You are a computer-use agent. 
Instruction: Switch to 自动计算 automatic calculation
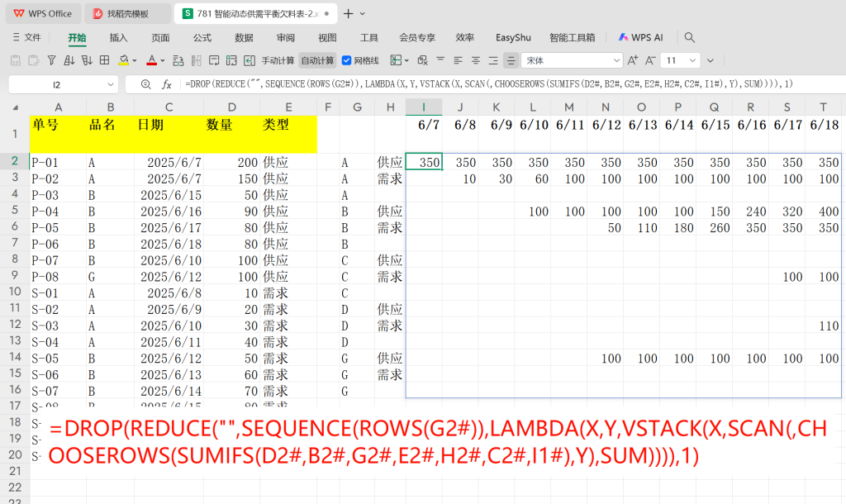tap(317, 60)
